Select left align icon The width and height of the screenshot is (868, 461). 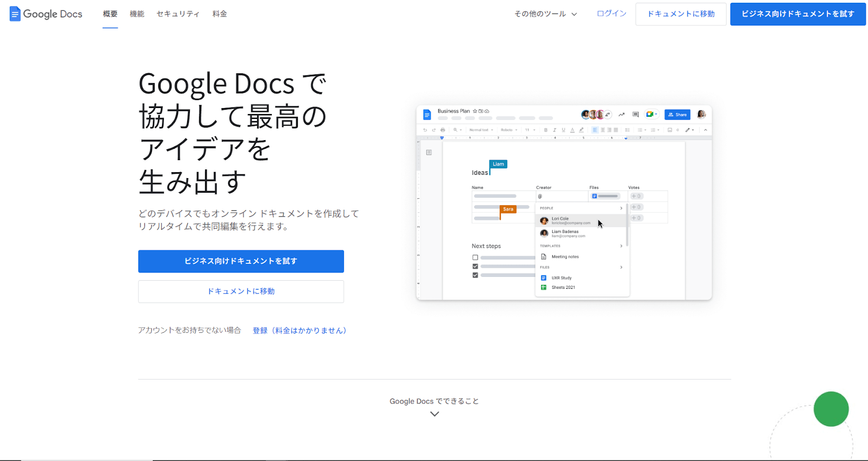(595, 130)
